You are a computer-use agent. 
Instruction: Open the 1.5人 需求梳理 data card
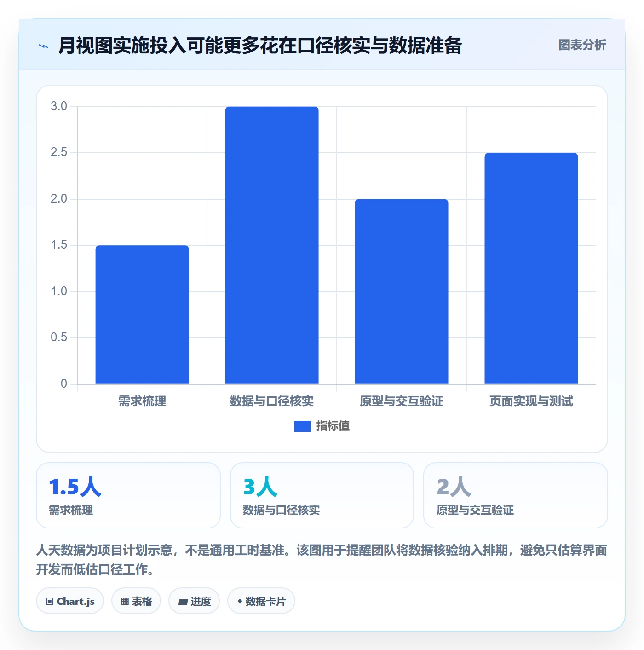click(128, 495)
